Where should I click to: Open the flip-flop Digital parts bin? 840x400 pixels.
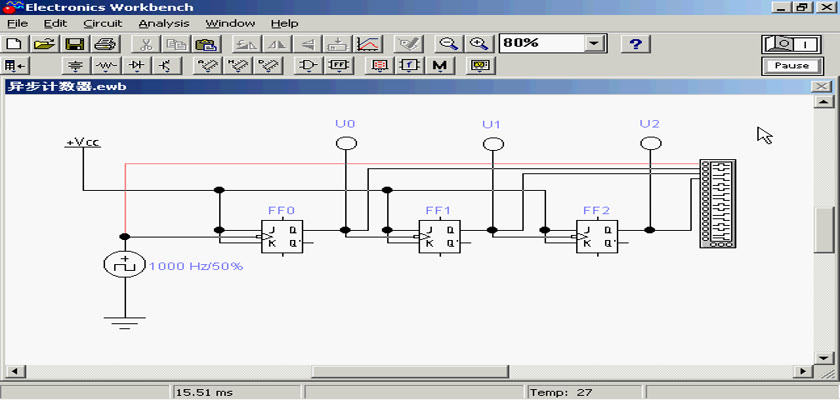339,66
